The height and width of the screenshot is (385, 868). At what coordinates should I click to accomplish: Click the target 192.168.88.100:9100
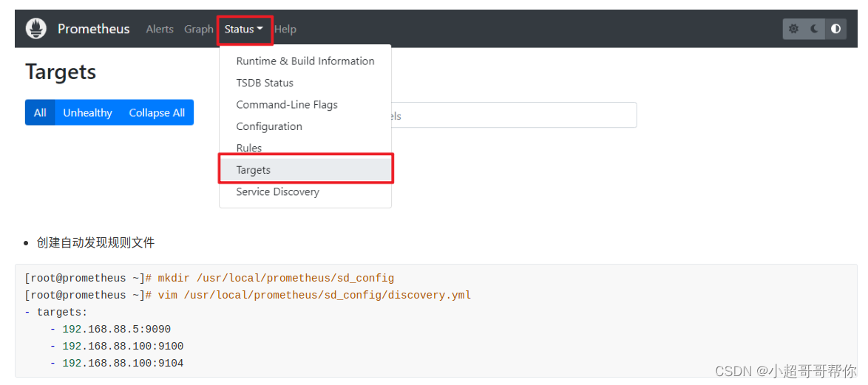click(x=123, y=347)
